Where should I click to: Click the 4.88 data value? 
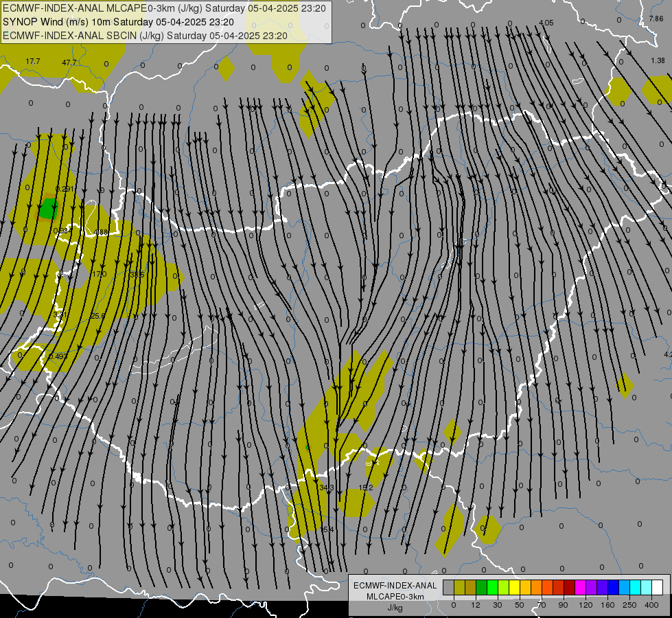pyautogui.click(x=101, y=232)
